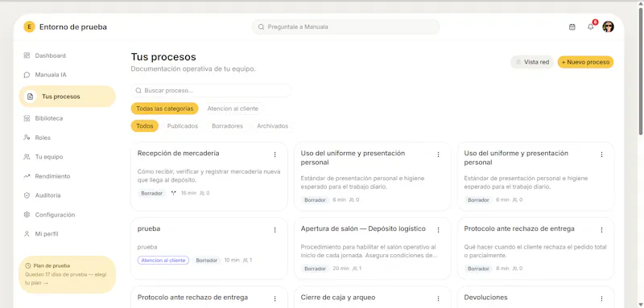Filter by Atencion al cliente category
Viewport: 644px width, 308px height.
tap(233, 109)
